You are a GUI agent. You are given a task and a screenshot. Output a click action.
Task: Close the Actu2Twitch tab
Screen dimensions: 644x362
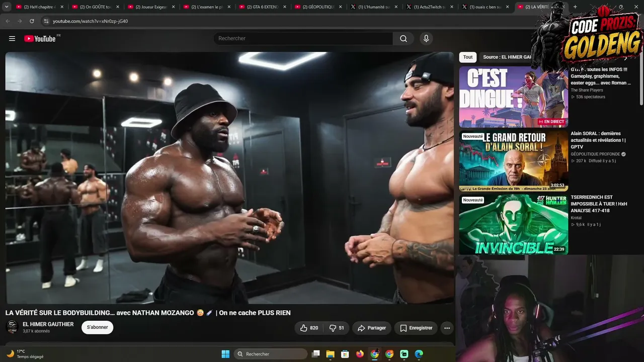(x=452, y=7)
